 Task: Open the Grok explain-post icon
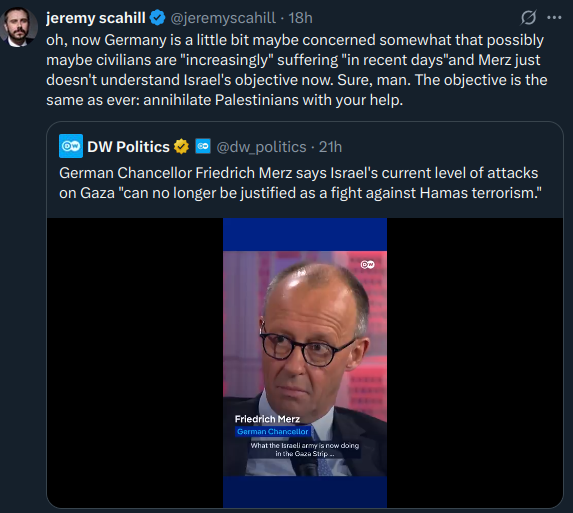point(528,18)
